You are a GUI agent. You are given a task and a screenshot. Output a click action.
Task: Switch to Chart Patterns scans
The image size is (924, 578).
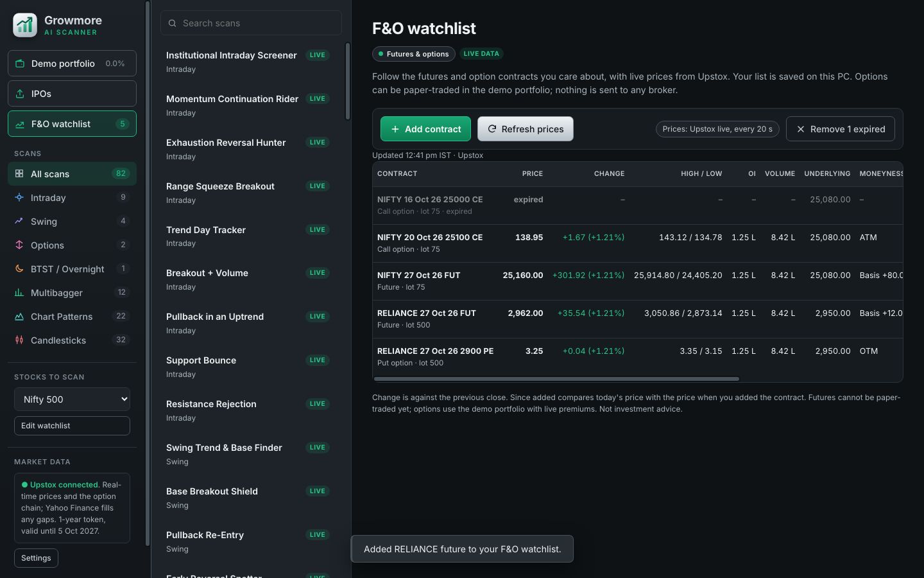pos(72,316)
